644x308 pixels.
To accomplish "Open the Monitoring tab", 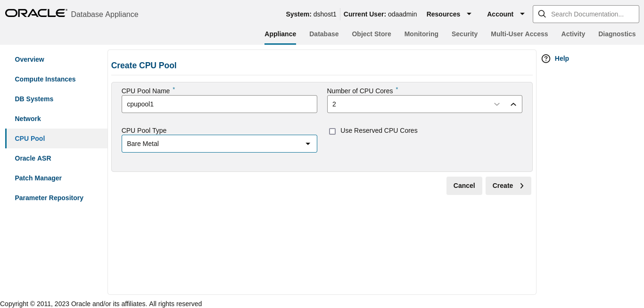I will 421,34.
